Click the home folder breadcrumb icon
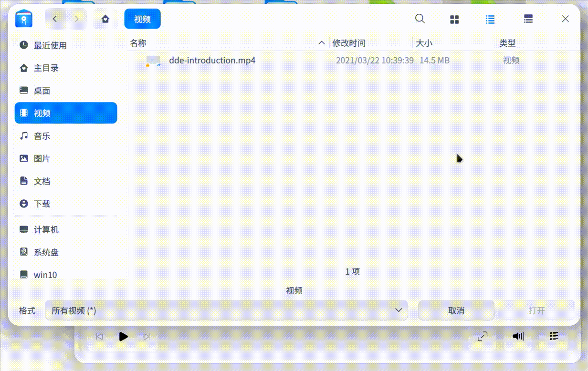This screenshot has width=588, height=371. [x=105, y=19]
